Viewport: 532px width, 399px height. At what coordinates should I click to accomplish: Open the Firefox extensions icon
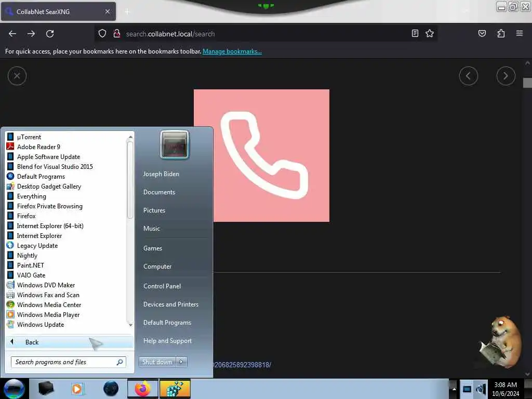501,33
